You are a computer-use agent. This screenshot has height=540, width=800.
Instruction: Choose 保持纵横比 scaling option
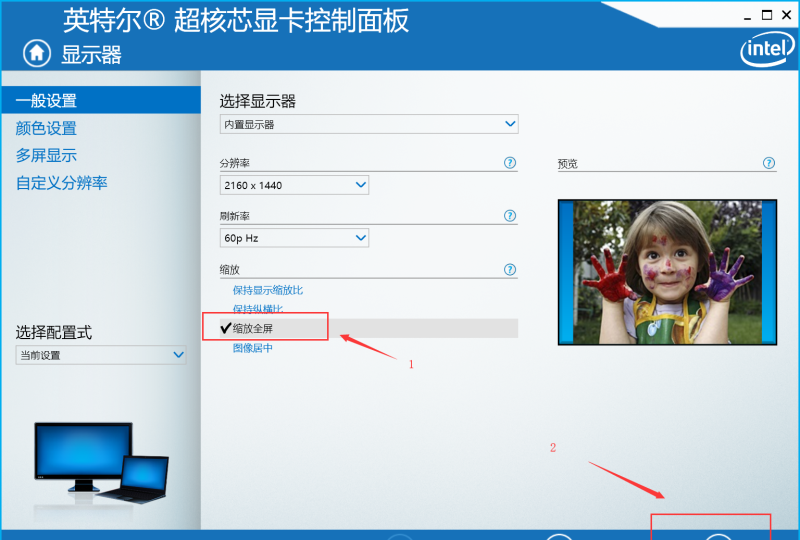[x=258, y=308]
